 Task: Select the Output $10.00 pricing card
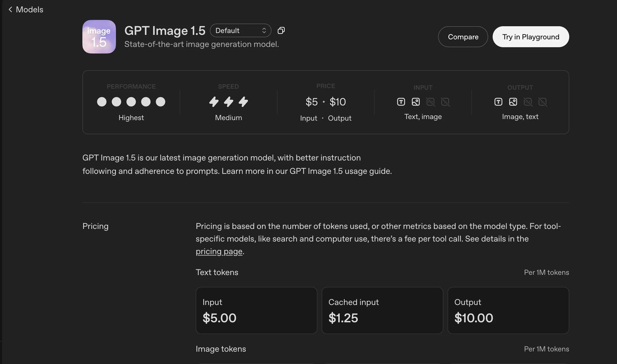point(508,311)
